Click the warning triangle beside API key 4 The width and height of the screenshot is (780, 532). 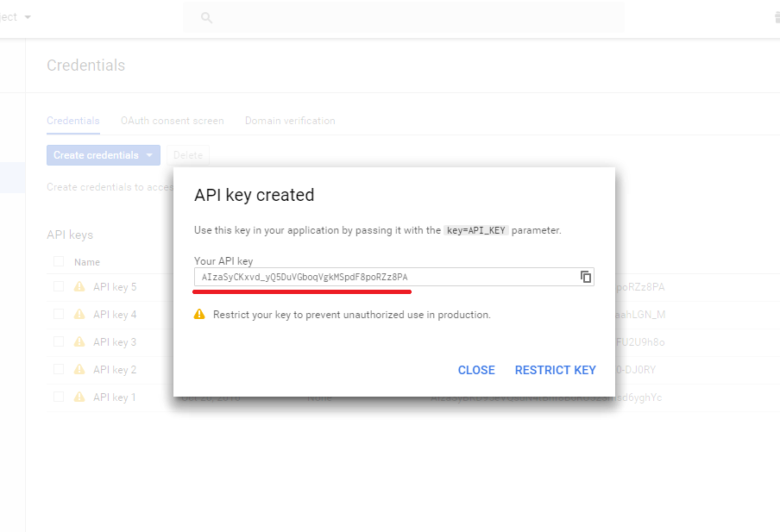(x=79, y=314)
